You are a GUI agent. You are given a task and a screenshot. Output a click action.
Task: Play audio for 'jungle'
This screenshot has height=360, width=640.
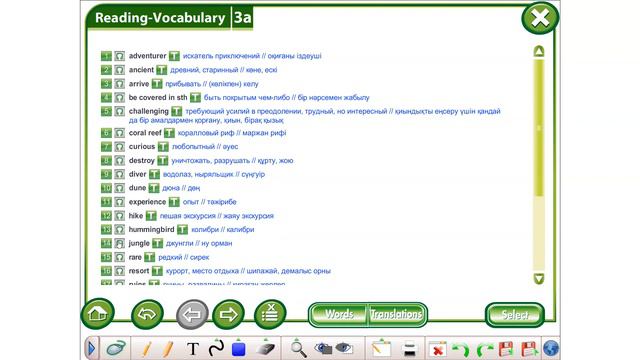[x=119, y=243]
